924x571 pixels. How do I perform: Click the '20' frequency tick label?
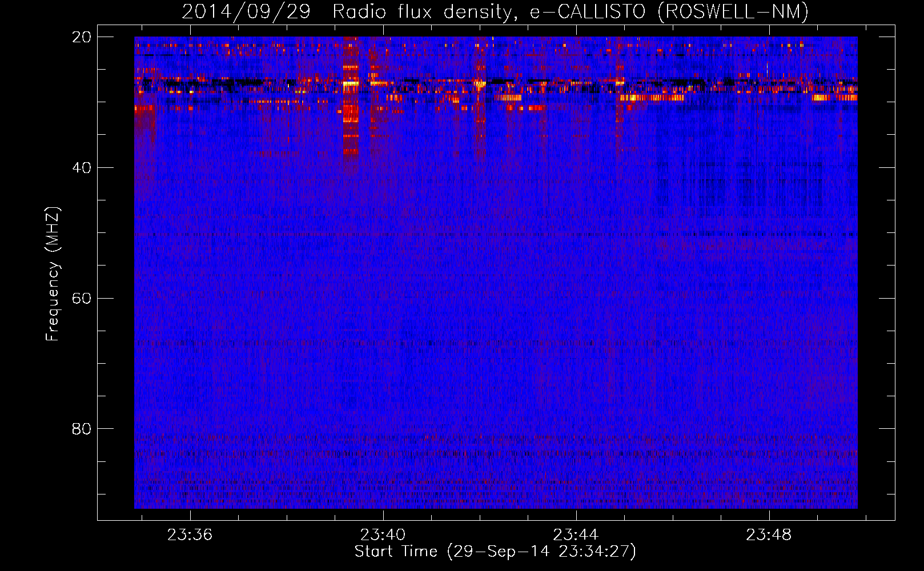(81, 37)
